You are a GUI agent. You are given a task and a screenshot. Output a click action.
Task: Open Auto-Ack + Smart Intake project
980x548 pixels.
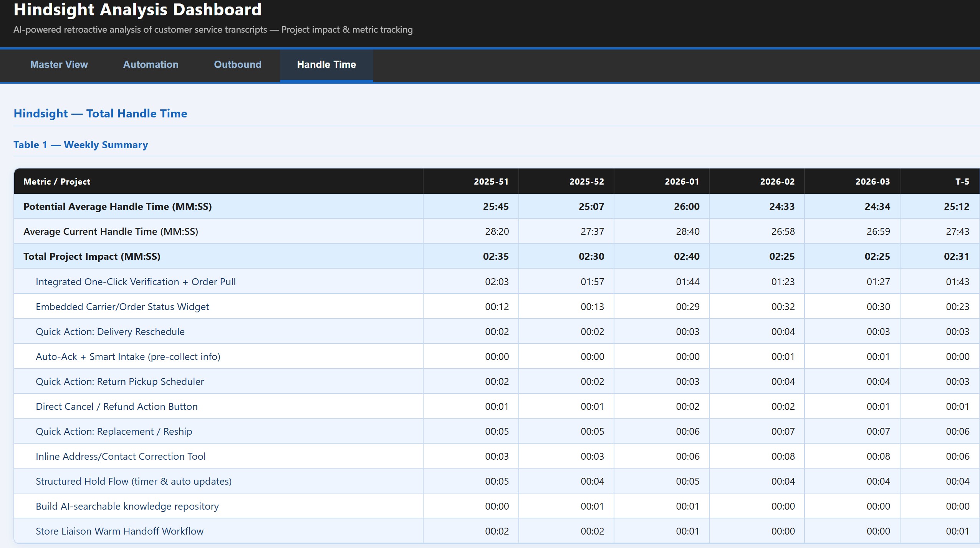click(x=128, y=357)
